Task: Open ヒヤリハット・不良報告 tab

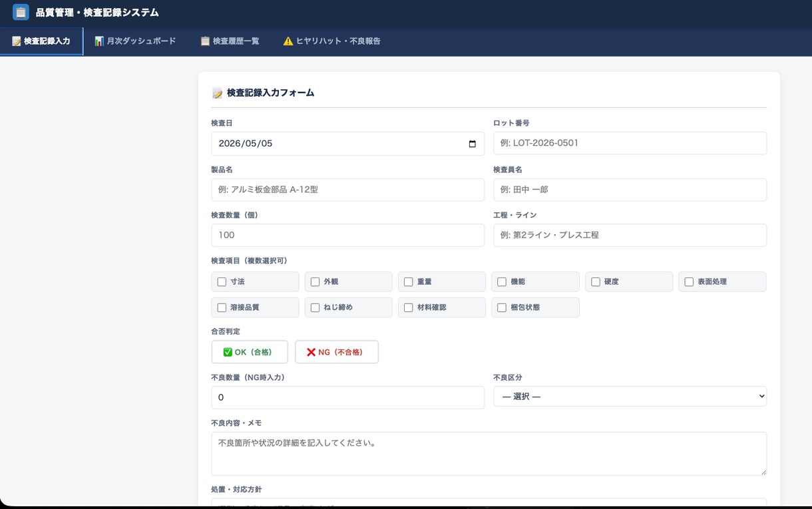Action: tap(331, 41)
